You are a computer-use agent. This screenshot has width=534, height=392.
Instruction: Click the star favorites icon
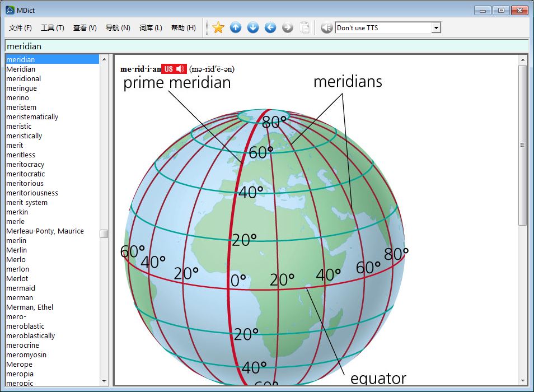tap(218, 27)
